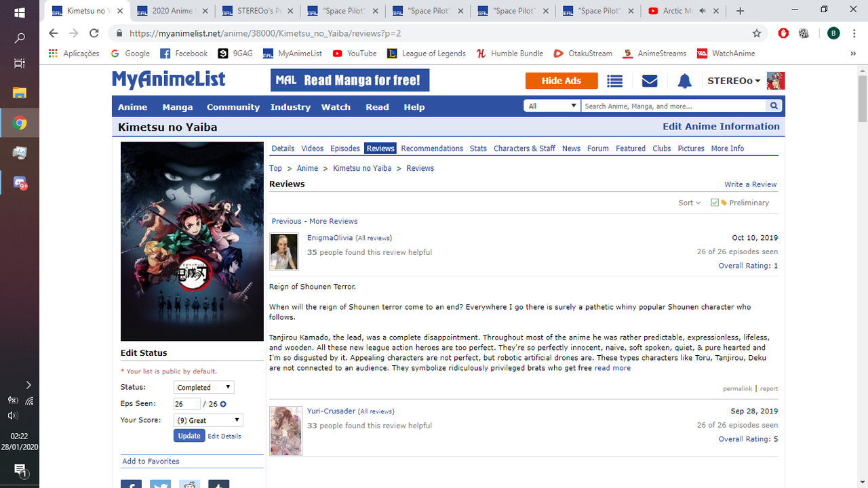Switch to the Episodes tab
This screenshot has height=488, width=868.
click(x=345, y=148)
